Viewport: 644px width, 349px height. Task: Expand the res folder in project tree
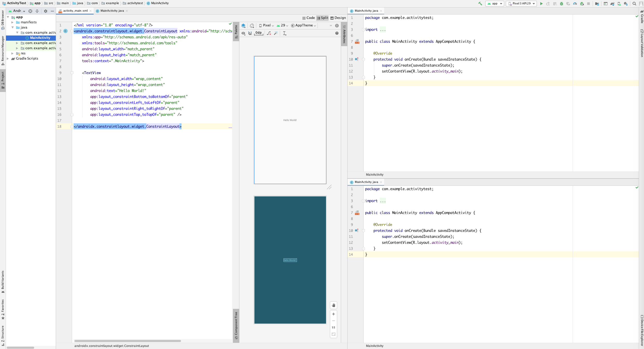pos(12,53)
